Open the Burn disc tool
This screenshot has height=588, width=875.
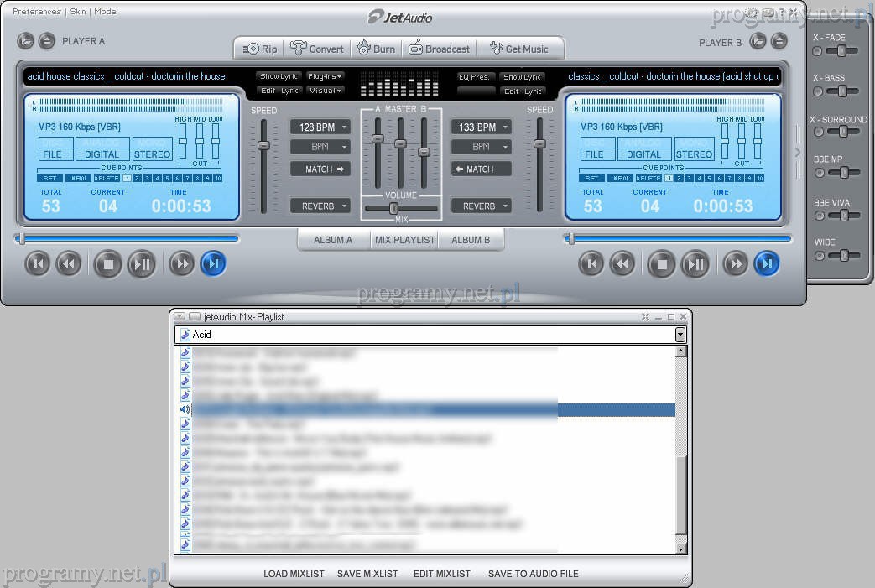point(376,49)
